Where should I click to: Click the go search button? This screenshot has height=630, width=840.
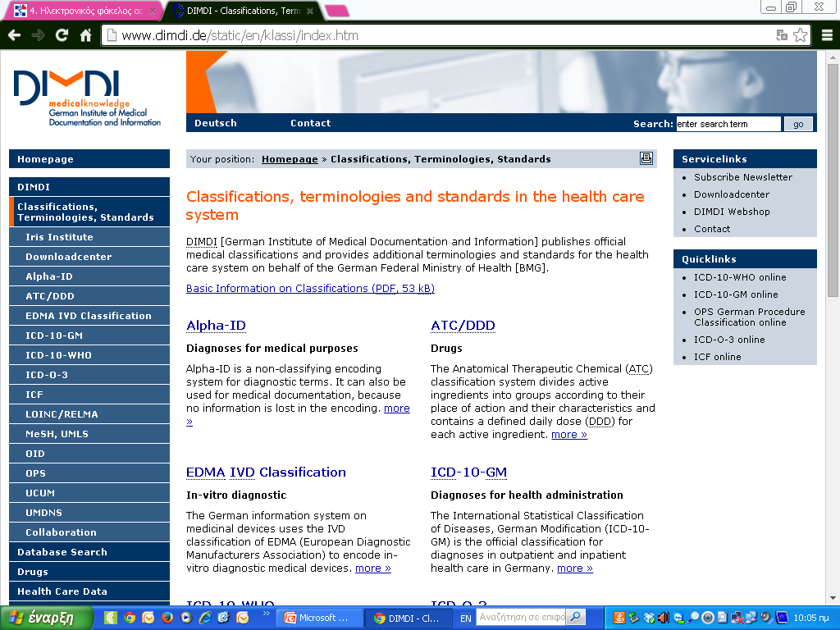tap(798, 124)
